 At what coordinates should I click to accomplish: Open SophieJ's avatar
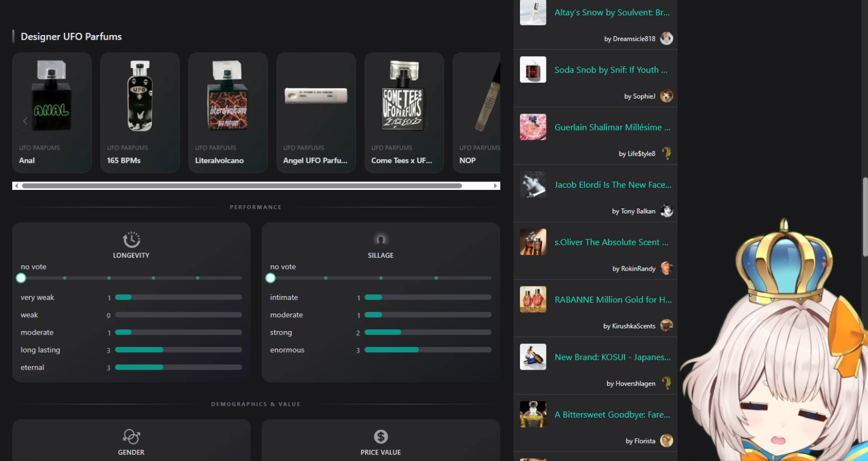[x=666, y=96]
